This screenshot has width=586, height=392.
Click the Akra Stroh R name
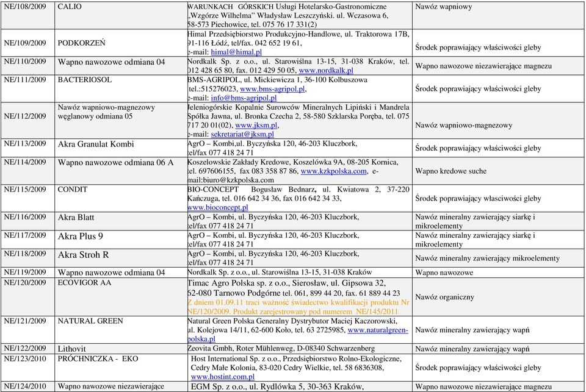84,255
